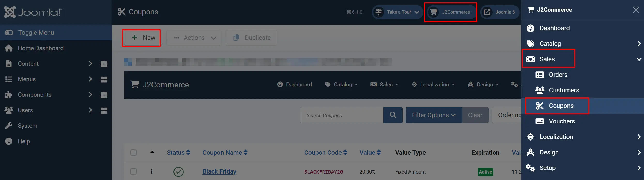Open the Black Friday coupon link
Image resolution: width=644 pixels, height=180 pixels.
click(219, 171)
